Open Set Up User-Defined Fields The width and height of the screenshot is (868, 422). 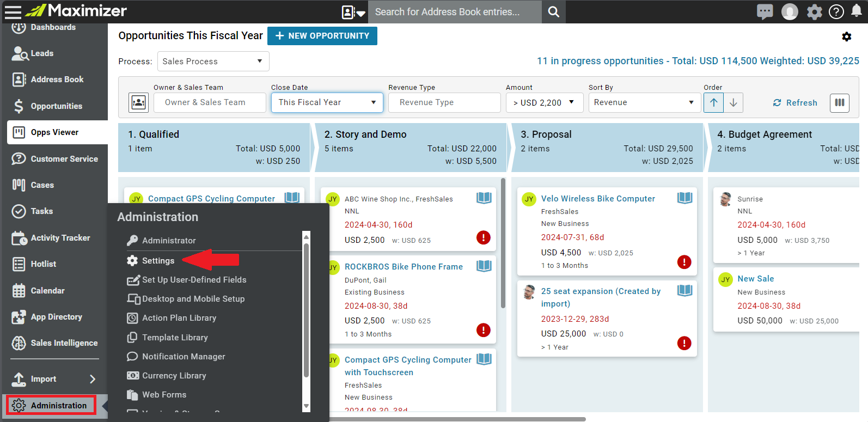point(194,280)
